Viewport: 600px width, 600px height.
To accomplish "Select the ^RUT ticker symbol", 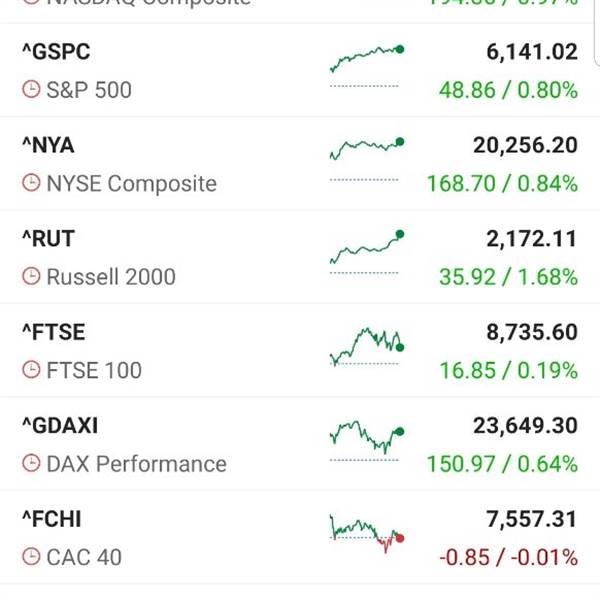I will (48, 239).
